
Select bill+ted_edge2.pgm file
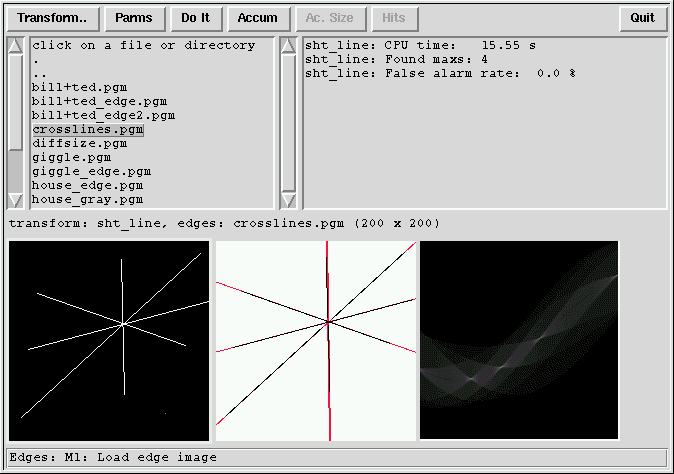point(103,116)
